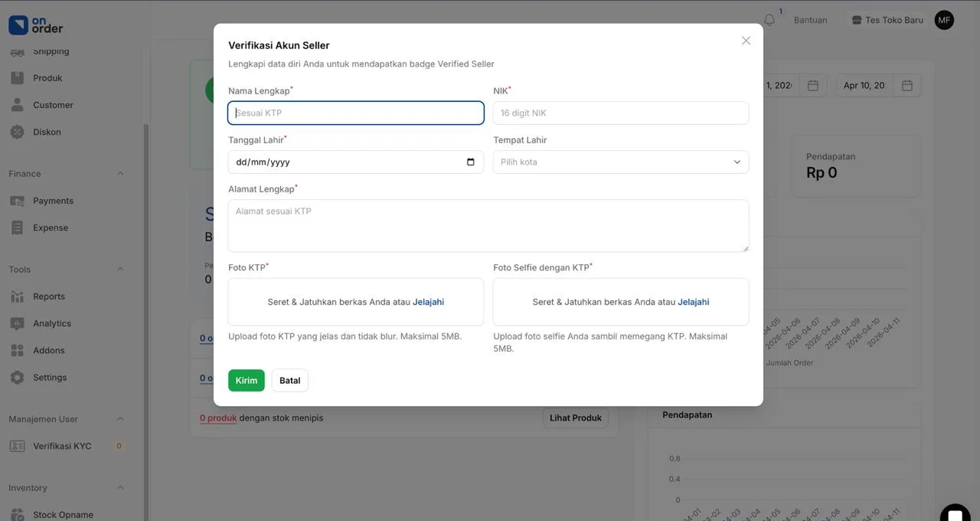Click the Addons sidebar icon

click(17, 350)
